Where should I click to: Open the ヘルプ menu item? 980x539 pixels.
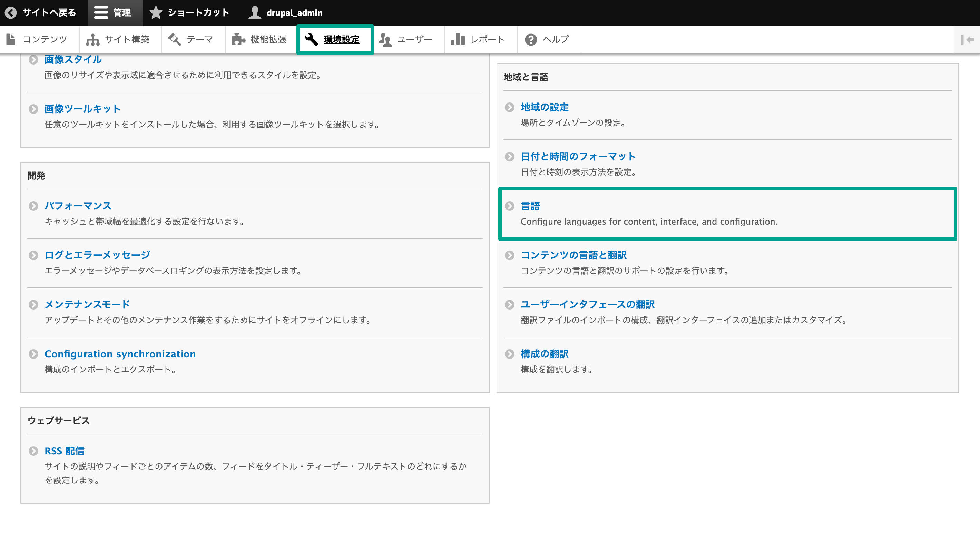[549, 40]
